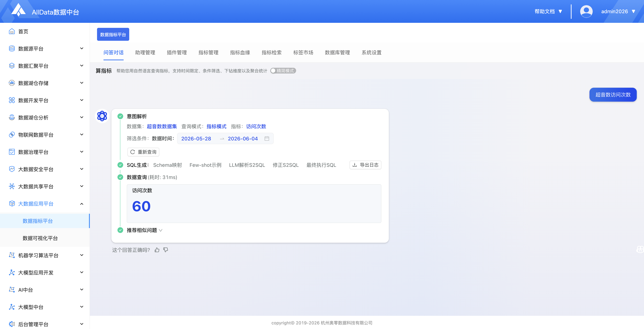Click the end date 2026-06-04 field
The height and width of the screenshot is (329, 644).
coord(243,139)
